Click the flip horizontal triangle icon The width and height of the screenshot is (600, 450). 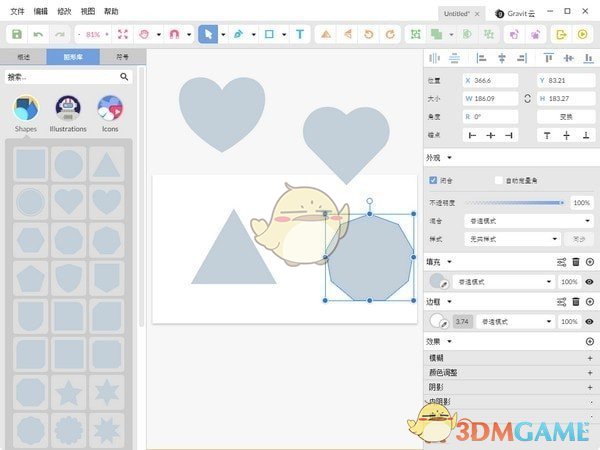point(326,34)
